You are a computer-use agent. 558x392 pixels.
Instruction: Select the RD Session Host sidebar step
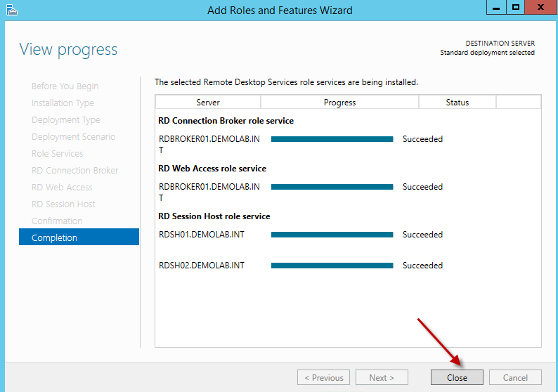[63, 204]
